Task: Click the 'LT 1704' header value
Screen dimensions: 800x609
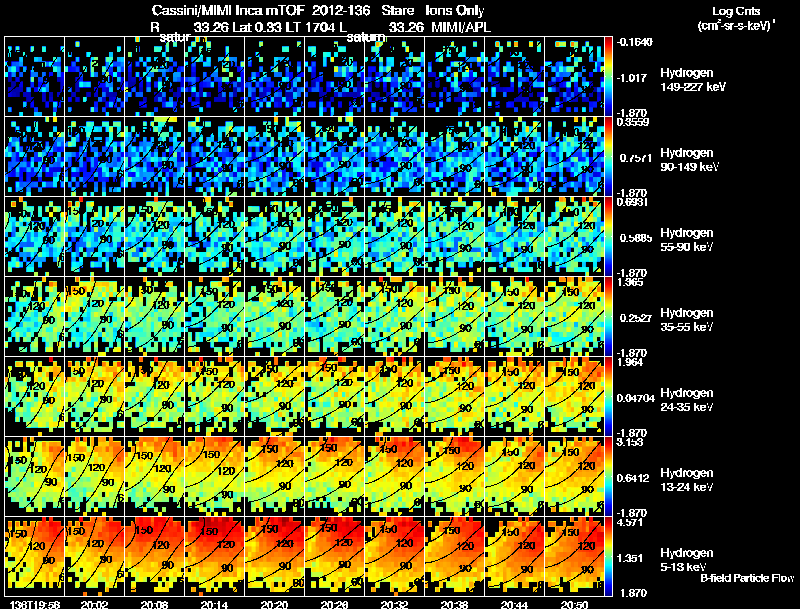Action: (311, 28)
